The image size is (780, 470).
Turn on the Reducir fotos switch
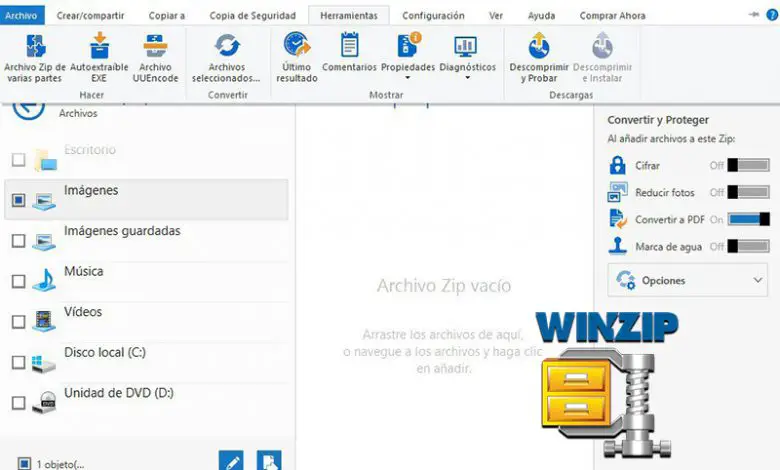click(x=748, y=192)
